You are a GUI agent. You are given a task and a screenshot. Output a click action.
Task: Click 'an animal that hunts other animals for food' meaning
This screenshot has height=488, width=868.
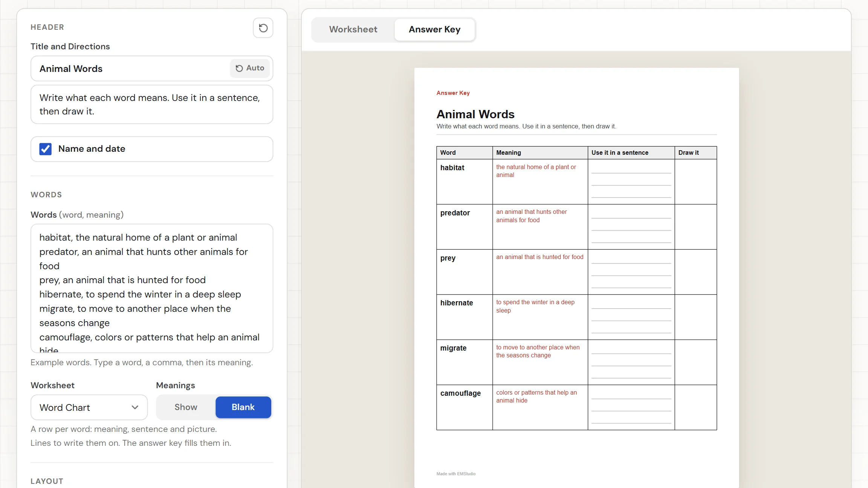coord(531,216)
